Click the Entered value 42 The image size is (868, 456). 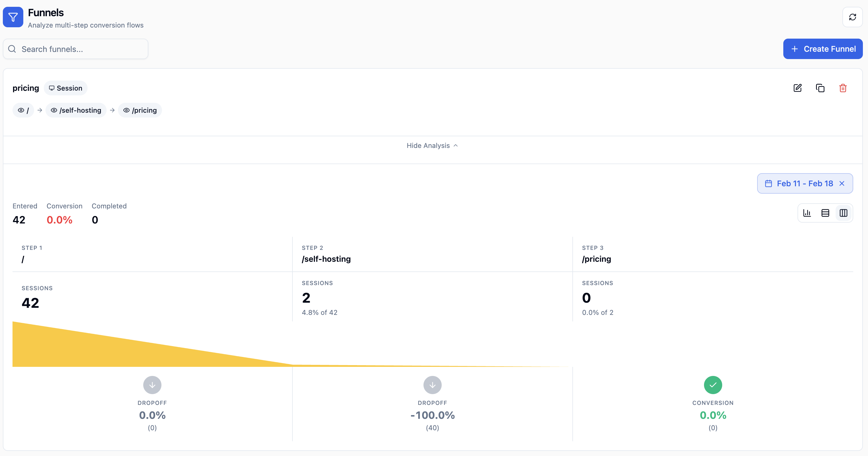pos(19,220)
